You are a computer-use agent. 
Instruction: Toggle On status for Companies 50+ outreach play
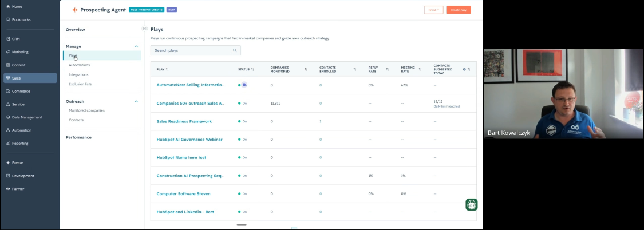click(x=243, y=104)
